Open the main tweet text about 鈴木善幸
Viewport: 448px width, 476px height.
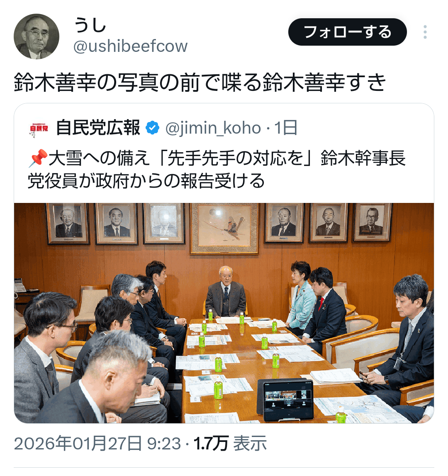point(200,82)
